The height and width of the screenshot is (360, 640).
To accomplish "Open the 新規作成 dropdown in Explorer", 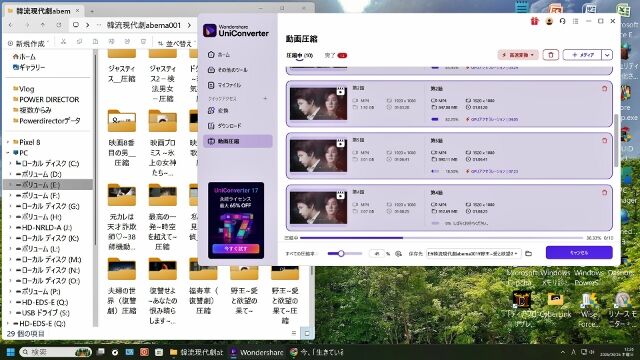I will pos(28,43).
